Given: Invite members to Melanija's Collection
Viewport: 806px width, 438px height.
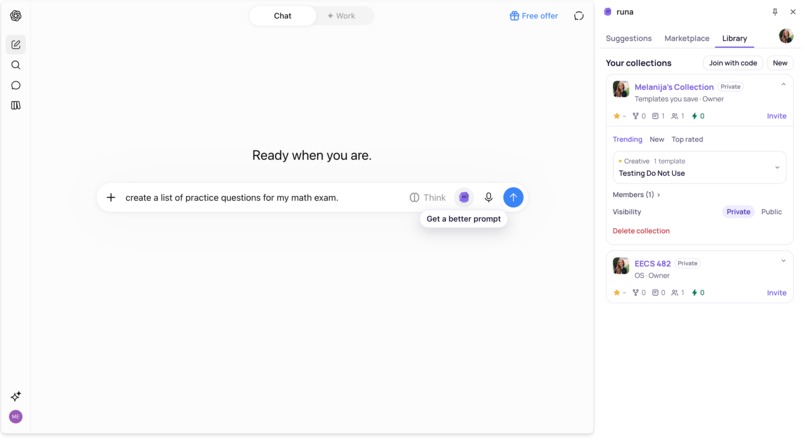Looking at the screenshot, I should [776, 116].
